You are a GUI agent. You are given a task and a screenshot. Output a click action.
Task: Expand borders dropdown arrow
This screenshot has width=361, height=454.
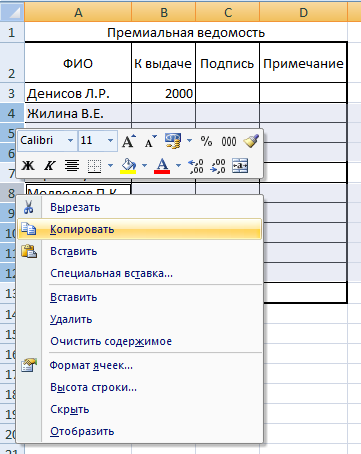pos(110,165)
